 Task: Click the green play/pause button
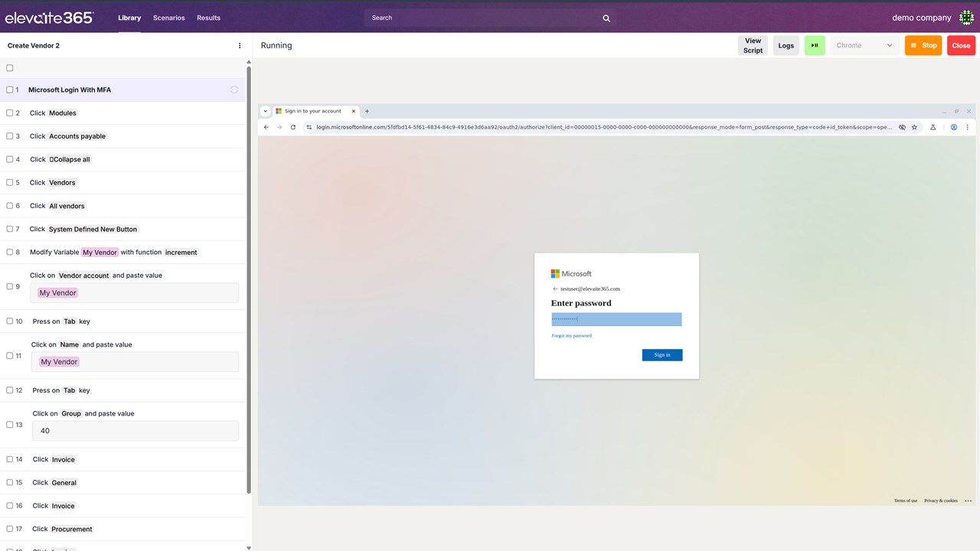[815, 46]
